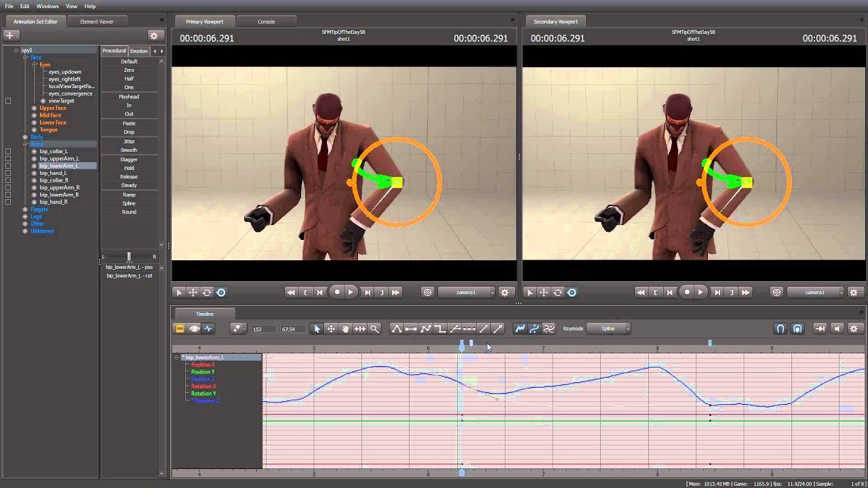The width and height of the screenshot is (868, 488).
Task: Select the horizontal scale tool in timeline
Action: coord(360,329)
